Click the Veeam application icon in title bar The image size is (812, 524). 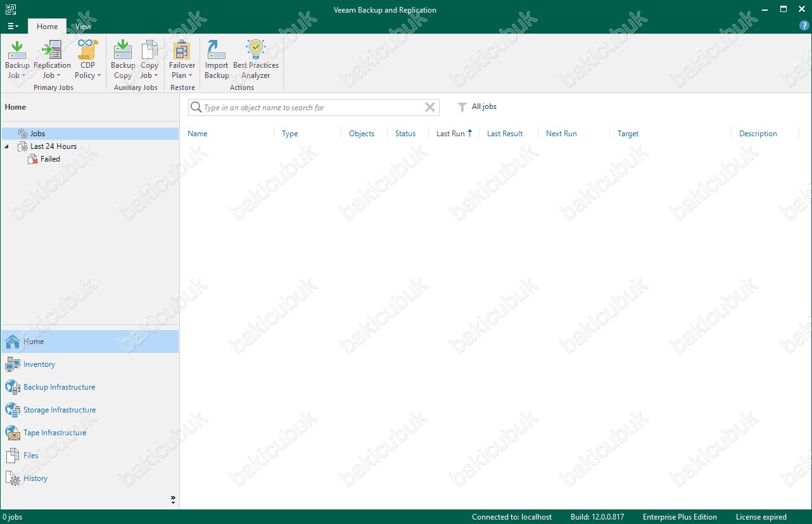(10, 10)
